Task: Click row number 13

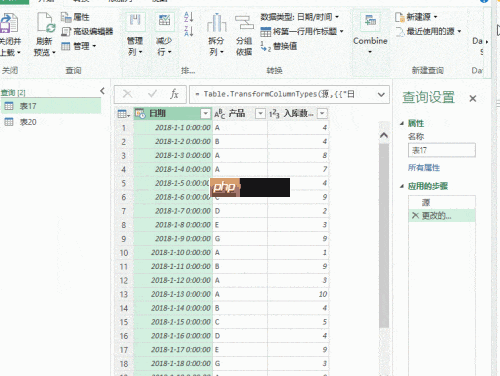Action: click(124, 294)
